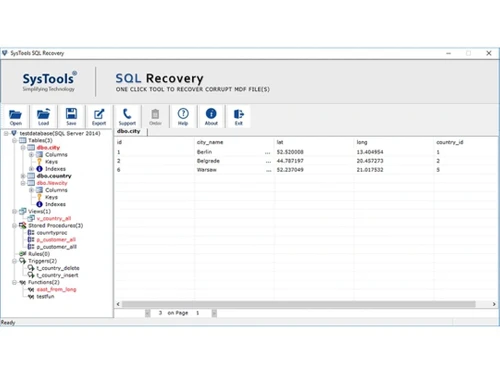Collapse the testdatabase root node

click(6, 133)
